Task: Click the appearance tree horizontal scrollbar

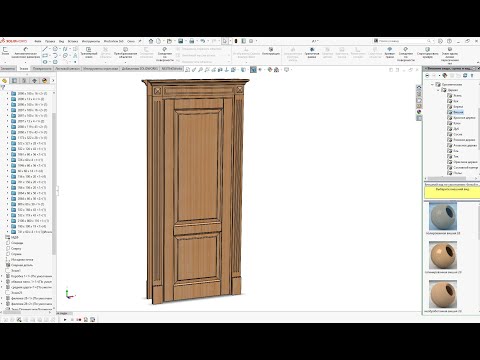Action: click(447, 178)
